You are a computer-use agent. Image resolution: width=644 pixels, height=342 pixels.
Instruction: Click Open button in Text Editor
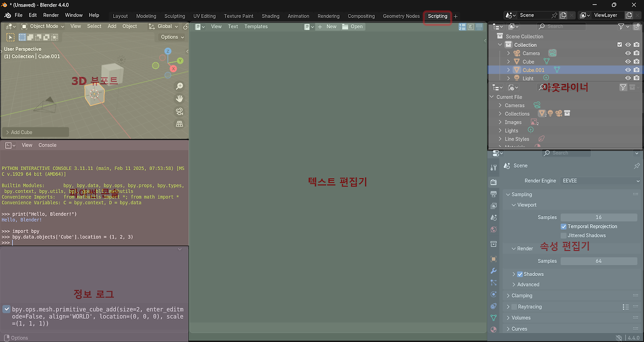(353, 27)
